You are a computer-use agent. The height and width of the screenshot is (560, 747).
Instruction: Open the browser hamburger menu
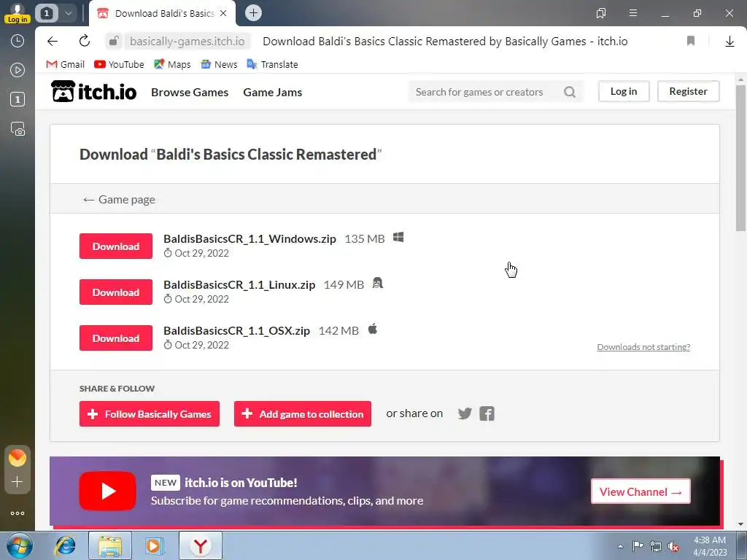pyautogui.click(x=633, y=13)
